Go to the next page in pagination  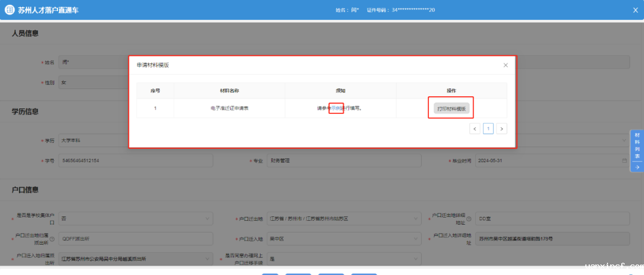(x=501, y=129)
